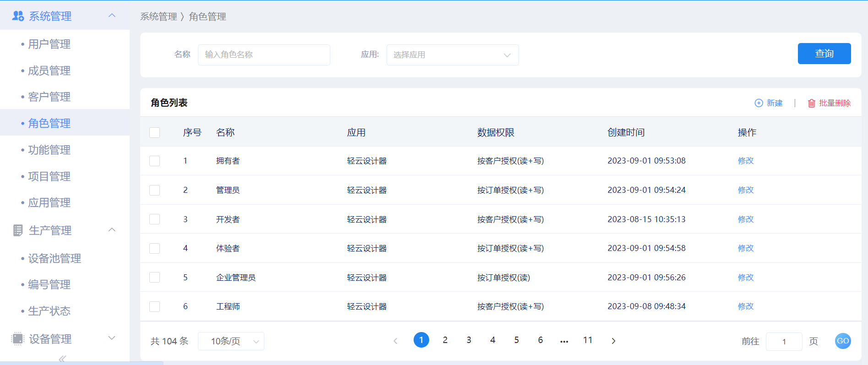Viewport: 868px width, 365px height.
Task: Open the 10条/页 page size dropdown
Action: (231, 341)
